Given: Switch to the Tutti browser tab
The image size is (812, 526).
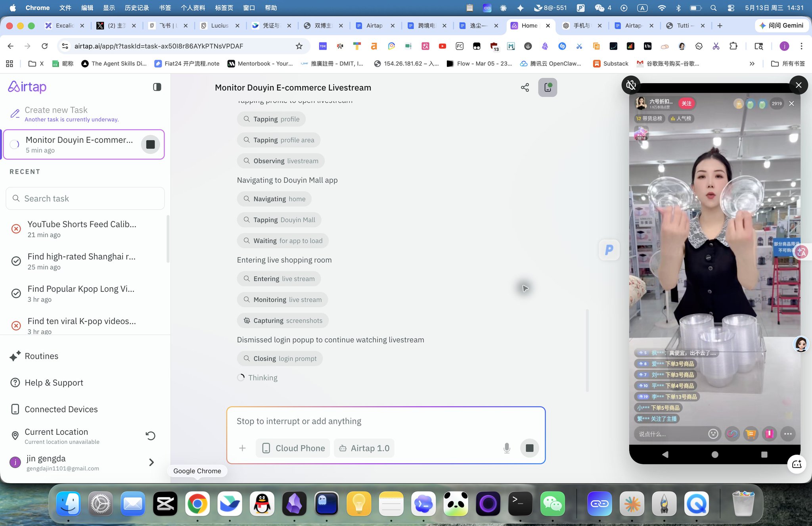Looking at the screenshot, I should coord(686,26).
